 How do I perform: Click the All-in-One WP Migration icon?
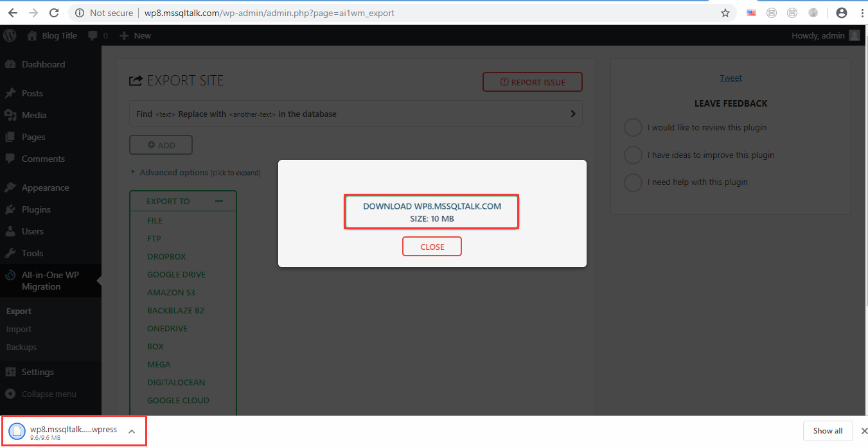(10, 275)
